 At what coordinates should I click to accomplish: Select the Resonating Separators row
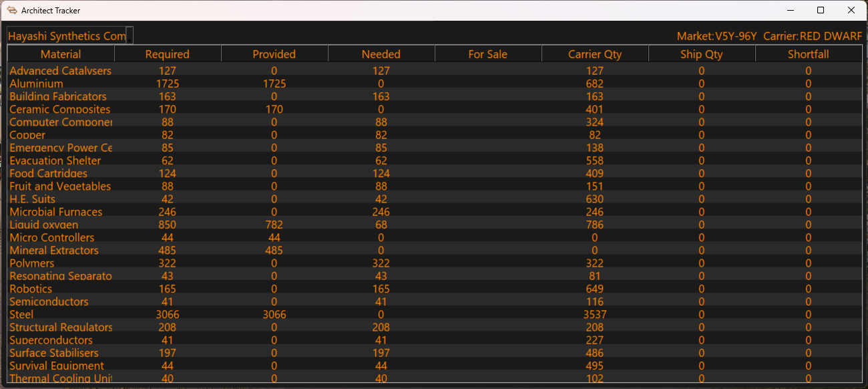pos(435,276)
